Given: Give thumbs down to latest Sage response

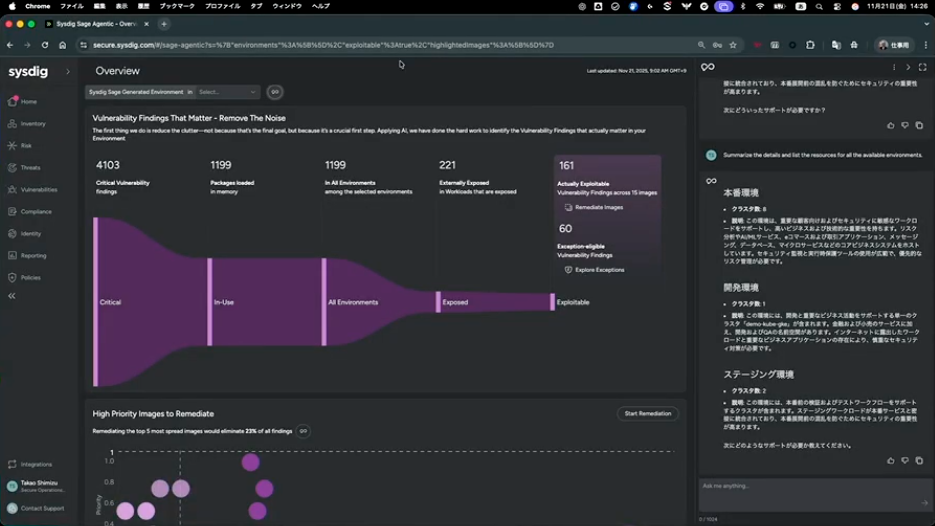Looking at the screenshot, I should tap(905, 460).
